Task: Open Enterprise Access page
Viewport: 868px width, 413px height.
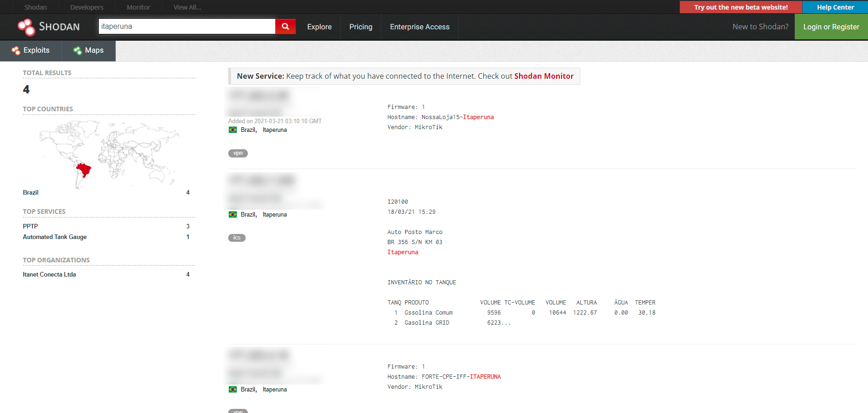Action: [420, 27]
